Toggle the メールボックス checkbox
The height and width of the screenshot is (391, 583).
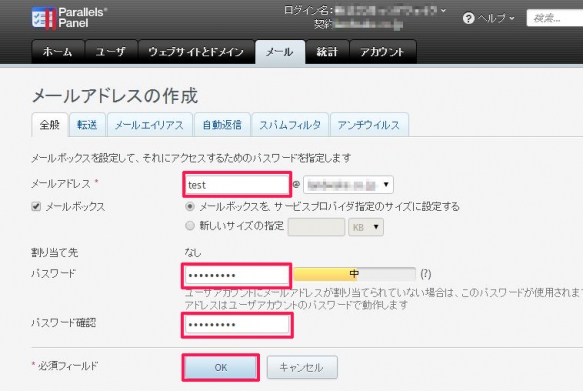36,206
